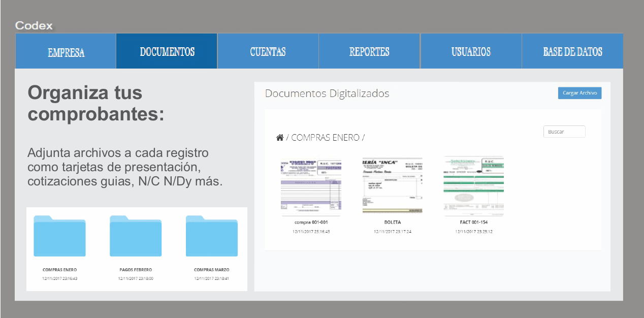
Task: Switch to the USUARIOS tab
Action: coord(471,51)
